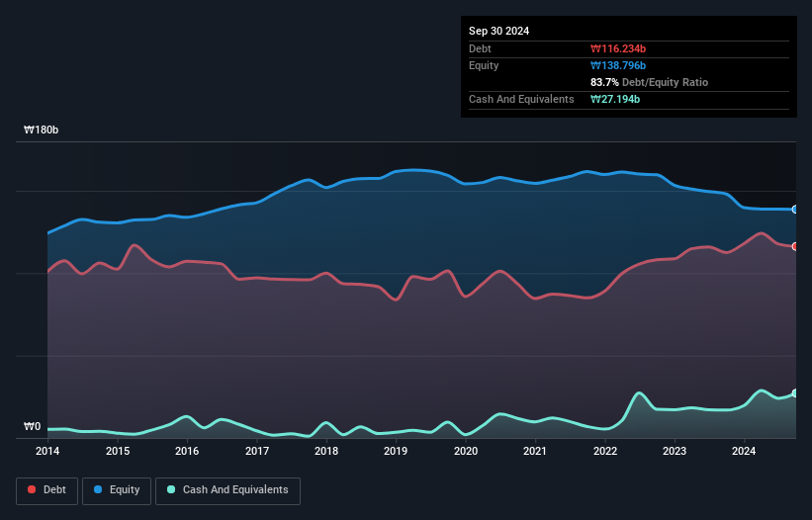Click the 2023 axis label

click(675, 451)
